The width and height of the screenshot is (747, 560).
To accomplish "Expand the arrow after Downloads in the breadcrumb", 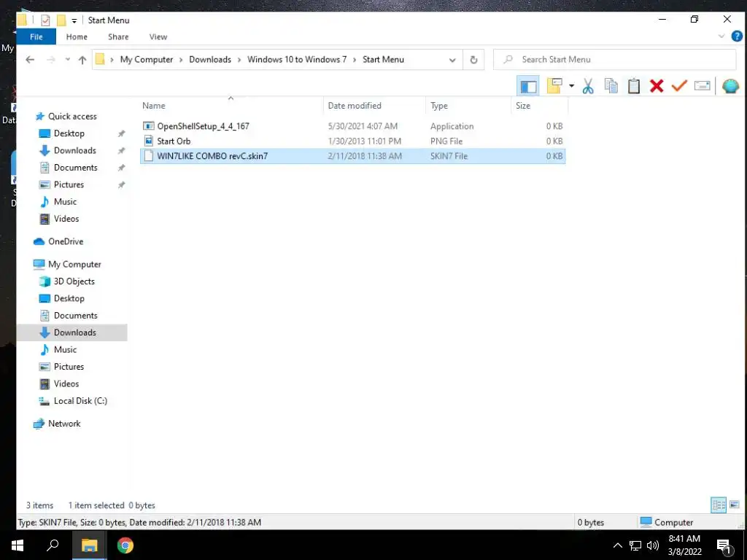I will [239, 60].
